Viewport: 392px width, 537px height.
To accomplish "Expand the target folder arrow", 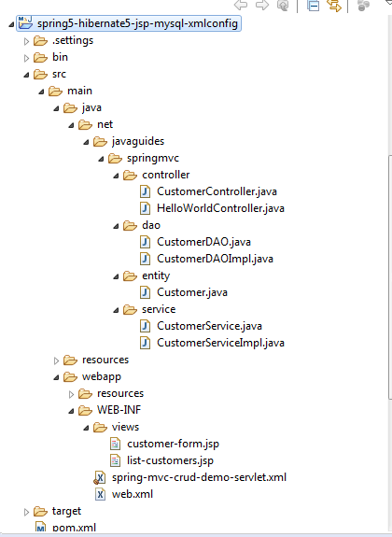I will pos(26,512).
